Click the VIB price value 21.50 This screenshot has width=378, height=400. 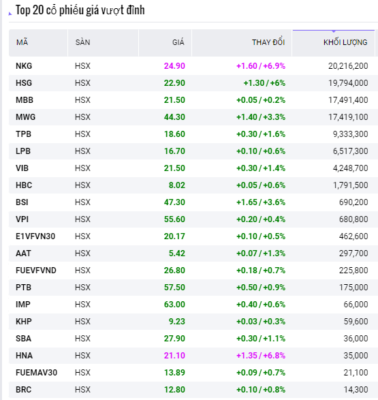pos(174,168)
